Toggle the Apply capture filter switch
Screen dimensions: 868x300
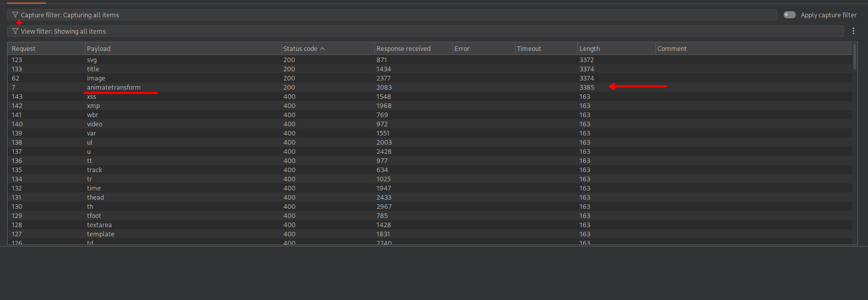pos(789,15)
